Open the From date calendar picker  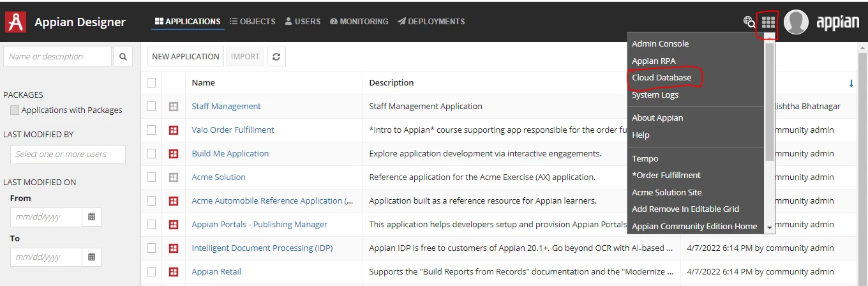click(x=91, y=217)
